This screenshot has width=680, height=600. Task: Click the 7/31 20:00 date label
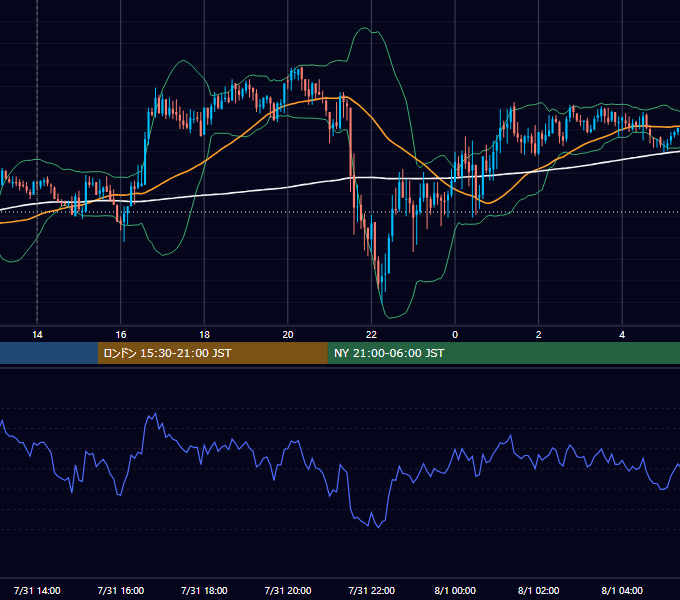288,590
